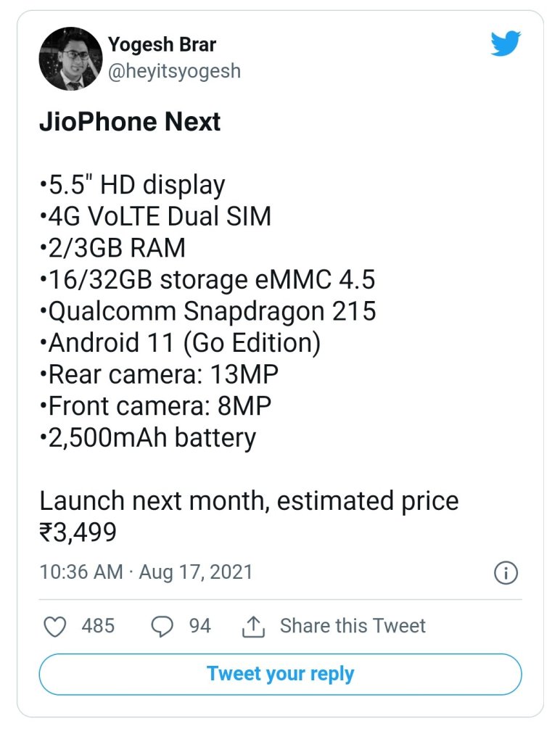Click the Twitter bird logo
This screenshot has width=560, height=742.
505,45
